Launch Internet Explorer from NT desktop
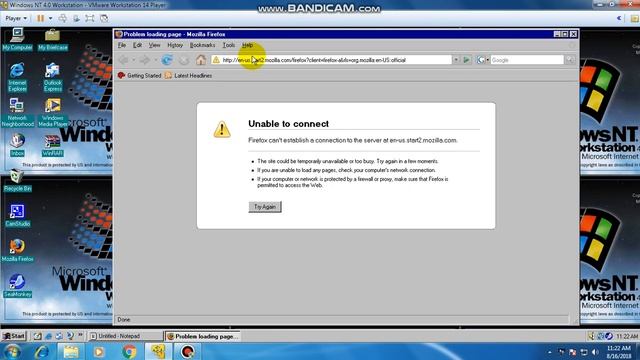Viewport: 640px width, 360px height. (17, 77)
